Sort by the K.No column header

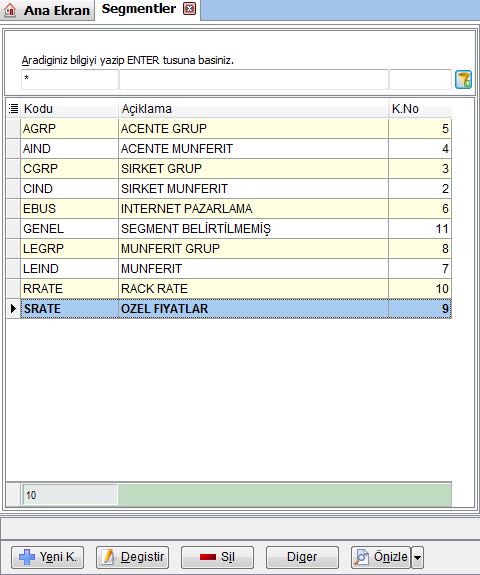click(x=420, y=109)
